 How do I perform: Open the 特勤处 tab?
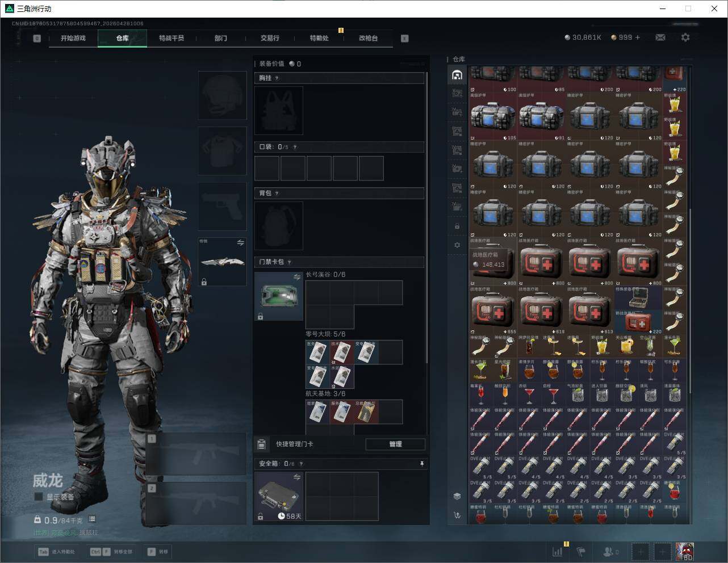[319, 38]
